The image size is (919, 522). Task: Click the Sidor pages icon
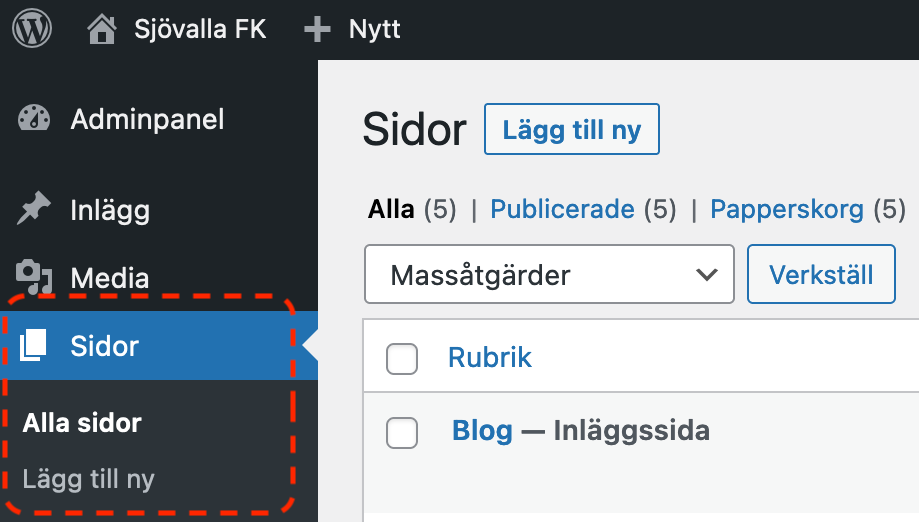[34, 346]
